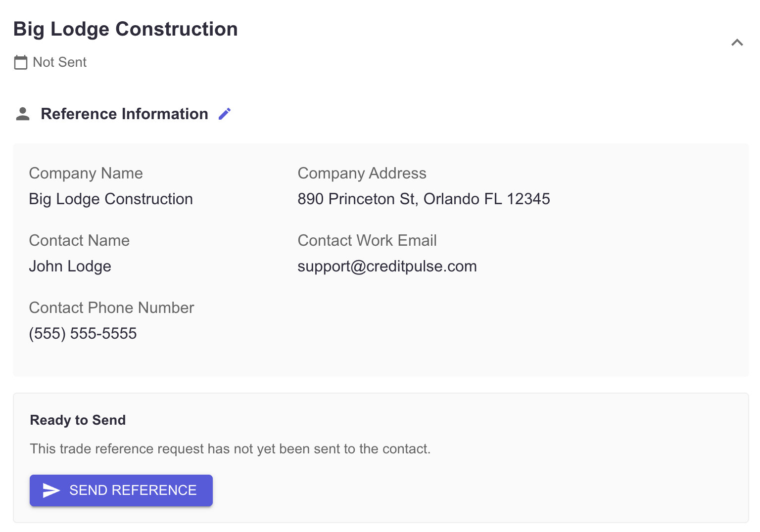760x532 pixels.
Task: Click the trade reference not-yet-sent message
Action: pyautogui.click(x=231, y=449)
